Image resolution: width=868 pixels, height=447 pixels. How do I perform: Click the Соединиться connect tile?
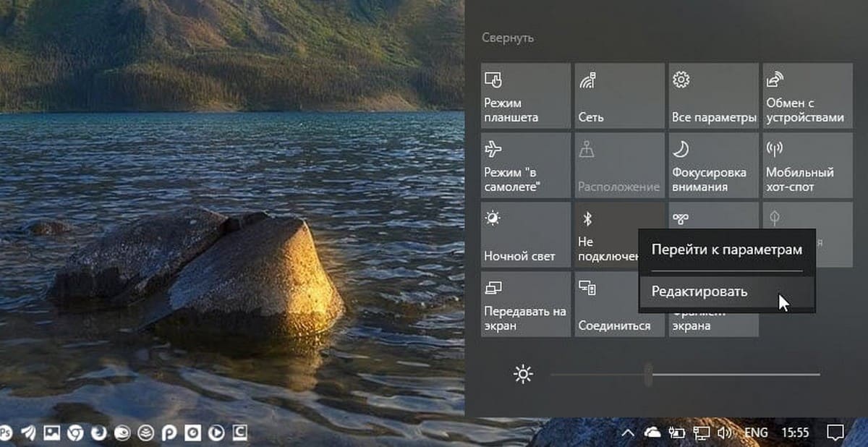pyautogui.click(x=619, y=305)
